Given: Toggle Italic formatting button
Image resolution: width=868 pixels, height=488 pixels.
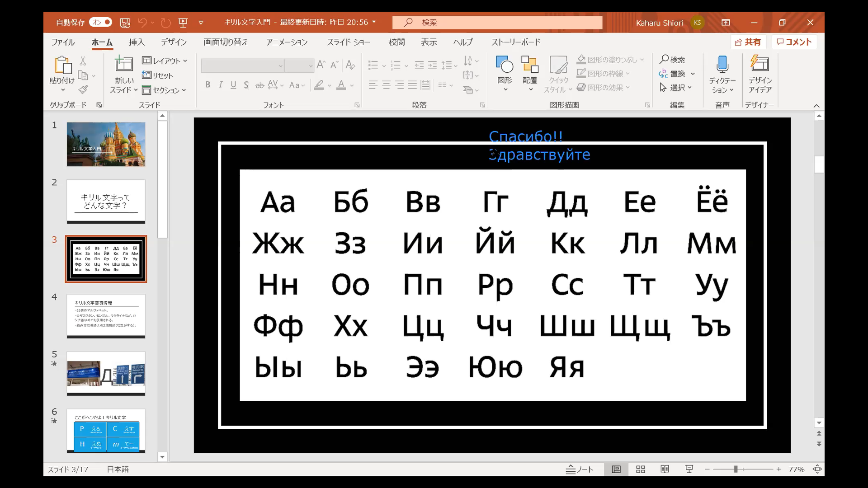Looking at the screenshot, I should (x=221, y=85).
